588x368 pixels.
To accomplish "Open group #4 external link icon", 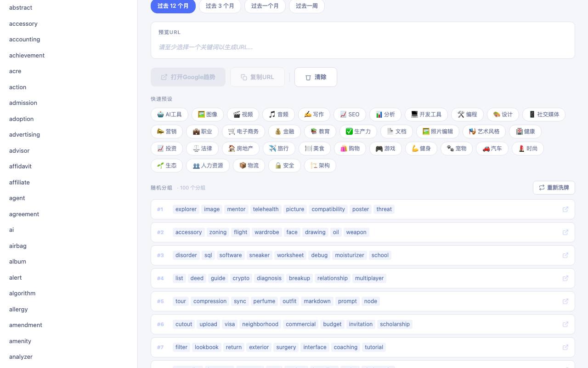I will pyautogui.click(x=565, y=278).
